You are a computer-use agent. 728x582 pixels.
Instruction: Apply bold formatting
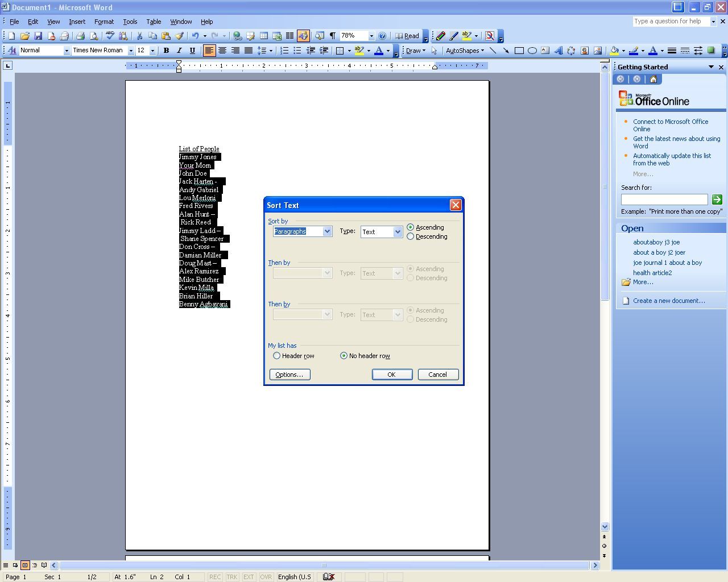(x=166, y=51)
